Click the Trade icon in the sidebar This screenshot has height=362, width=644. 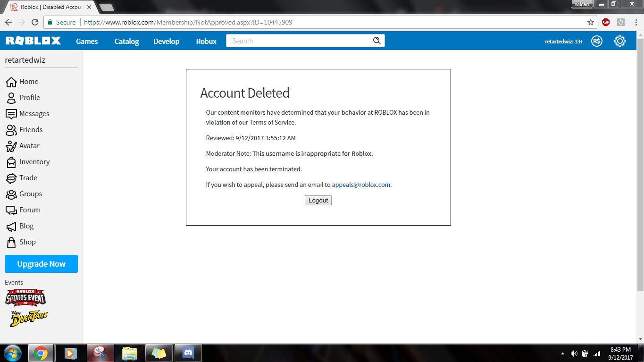click(11, 178)
